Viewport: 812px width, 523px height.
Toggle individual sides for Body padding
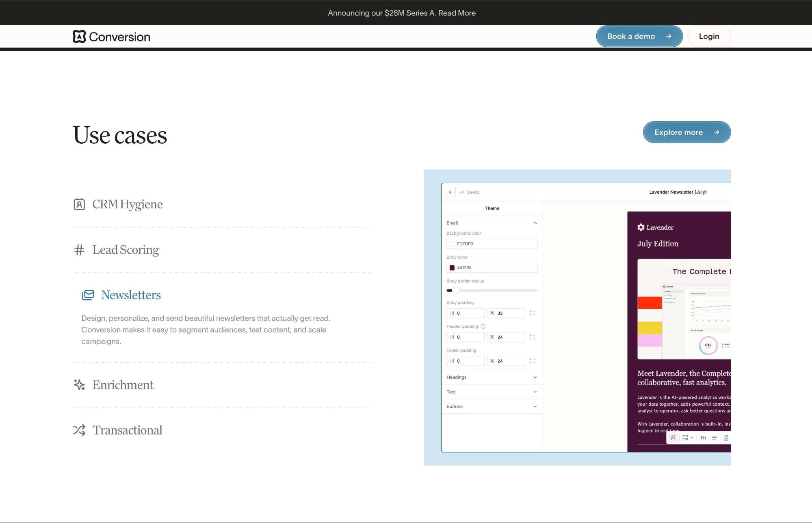(532, 313)
